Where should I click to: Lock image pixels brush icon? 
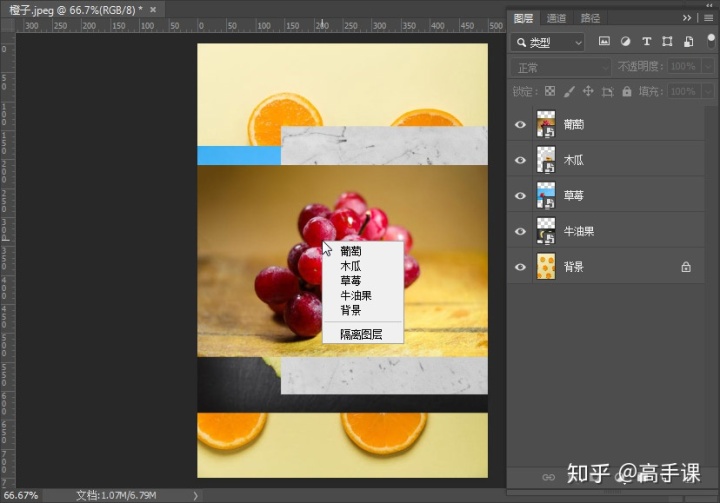point(569,91)
